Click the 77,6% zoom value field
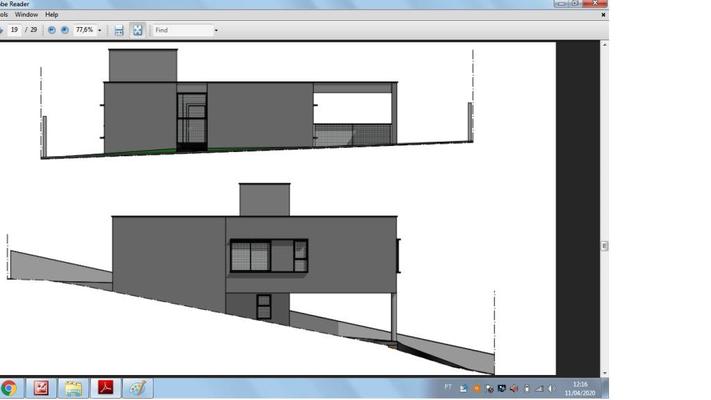 point(84,30)
